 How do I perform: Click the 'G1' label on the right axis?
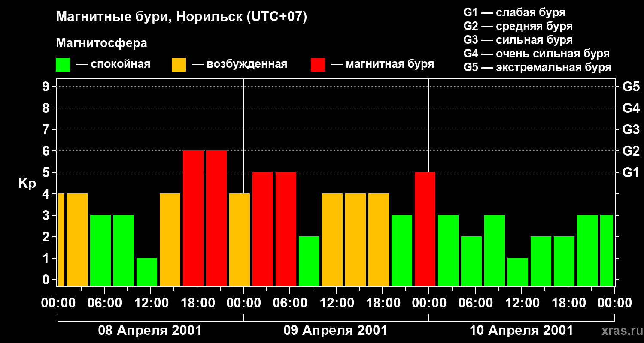coord(631,172)
